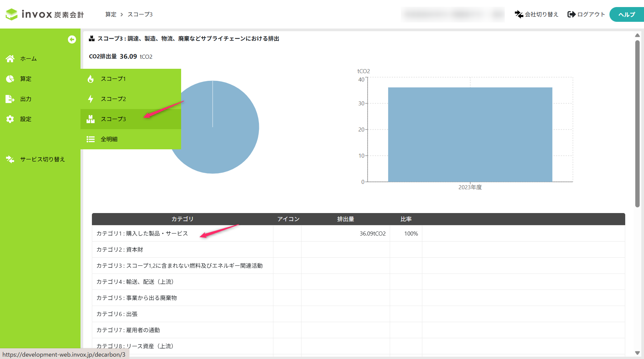Click the 100% ratio cell
Image resolution: width=644 pixels, height=359 pixels.
(406, 234)
